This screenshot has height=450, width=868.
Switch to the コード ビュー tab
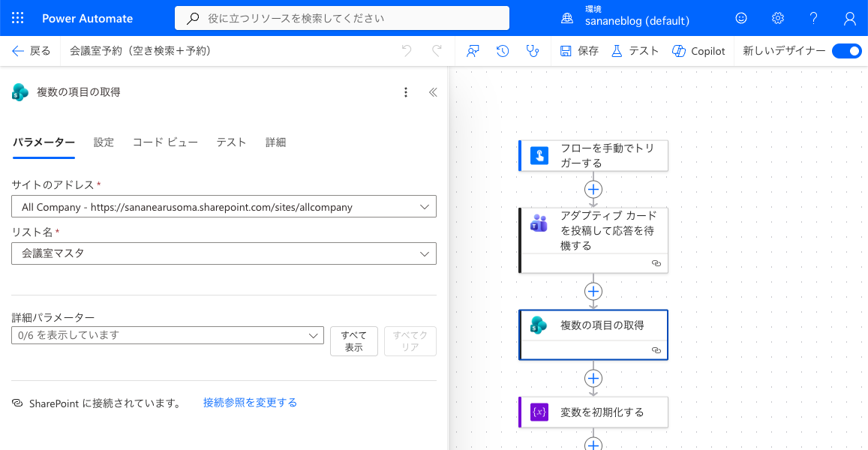tap(165, 142)
